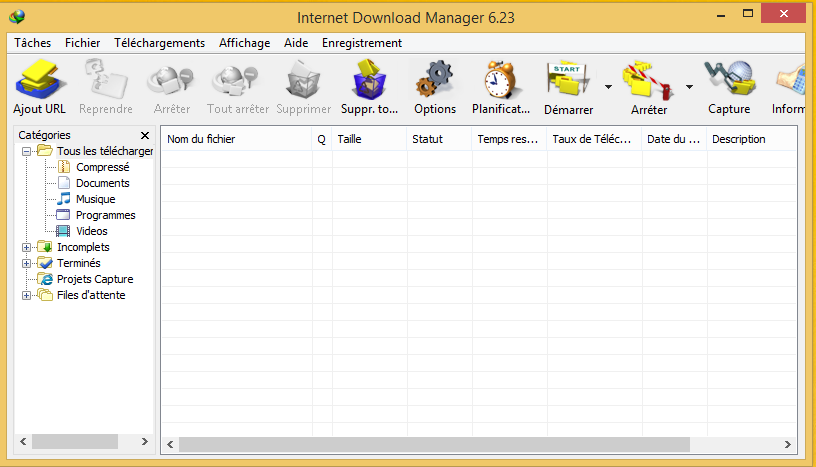Expand the Files d'attente tree node
The image size is (816, 467).
27,295
